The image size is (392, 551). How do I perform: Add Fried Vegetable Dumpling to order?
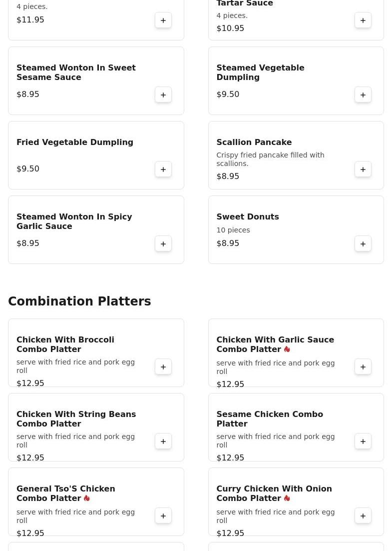click(163, 169)
